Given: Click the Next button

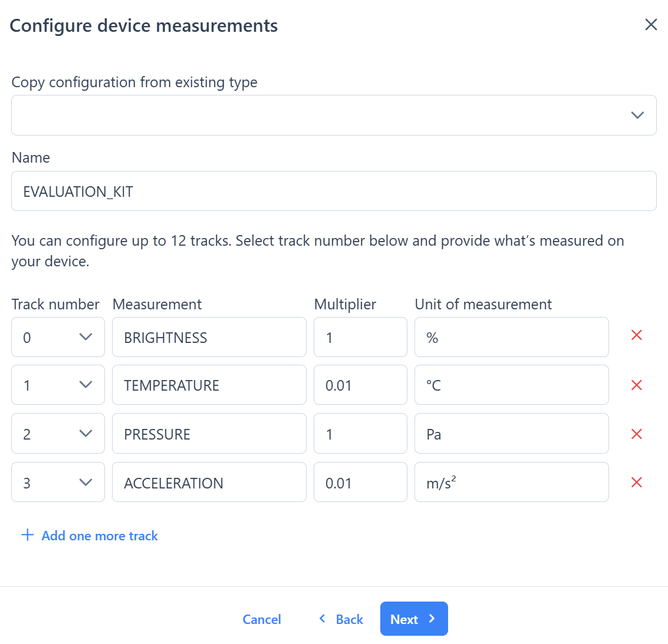Looking at the screenshot, I should 413,619.
